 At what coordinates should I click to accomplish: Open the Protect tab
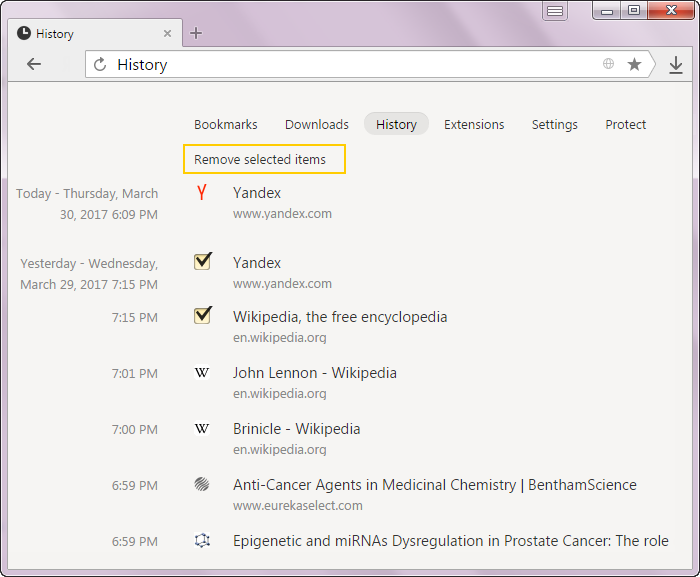[x=625, y=124]
